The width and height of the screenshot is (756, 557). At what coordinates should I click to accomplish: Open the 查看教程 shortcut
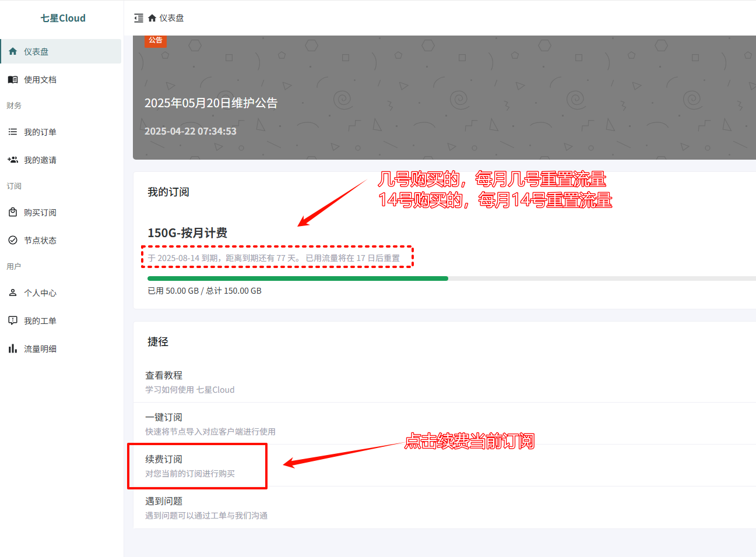(x=445, y=382)
